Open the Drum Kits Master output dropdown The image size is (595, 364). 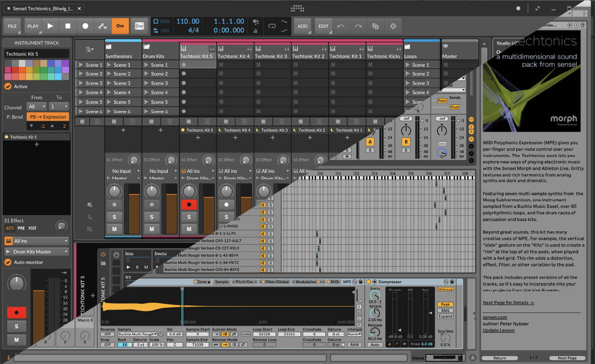tap(37, 252)
